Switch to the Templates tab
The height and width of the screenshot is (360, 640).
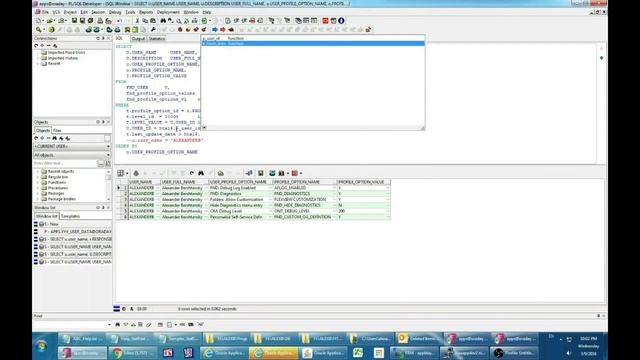[x=71, y=216]
